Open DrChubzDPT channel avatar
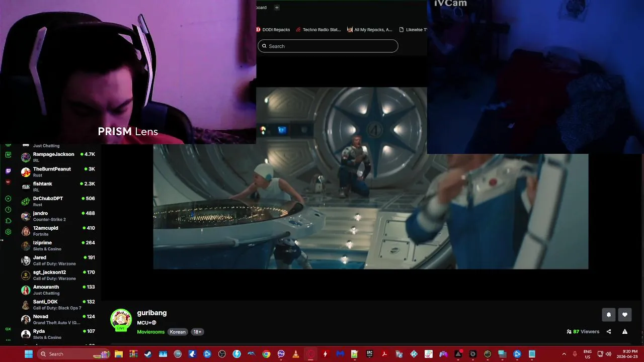Viewport: 644px width, 362px height. [x=26, y=202]
